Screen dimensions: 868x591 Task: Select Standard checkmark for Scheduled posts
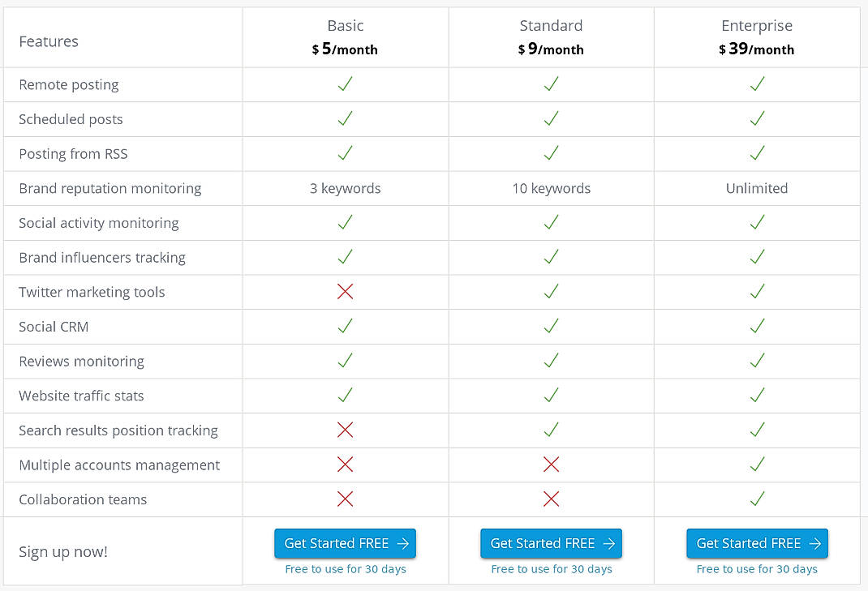pyautogui.click(x=552, y=119)
